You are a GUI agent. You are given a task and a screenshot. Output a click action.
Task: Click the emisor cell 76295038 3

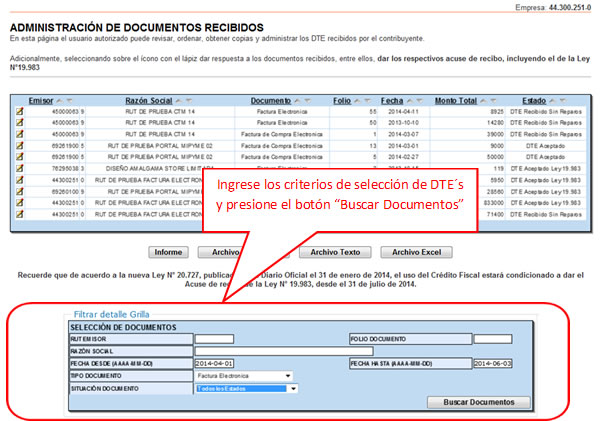click(x=68, y=168)
